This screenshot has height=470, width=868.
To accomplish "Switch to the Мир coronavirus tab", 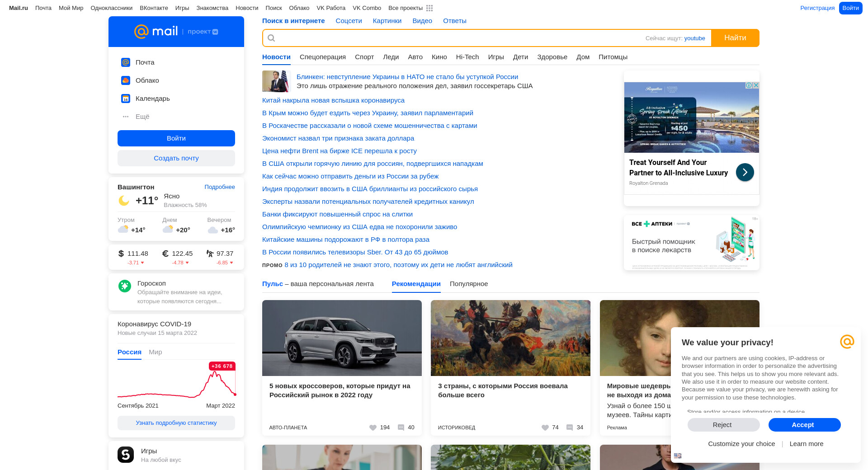I will [155, 352].
